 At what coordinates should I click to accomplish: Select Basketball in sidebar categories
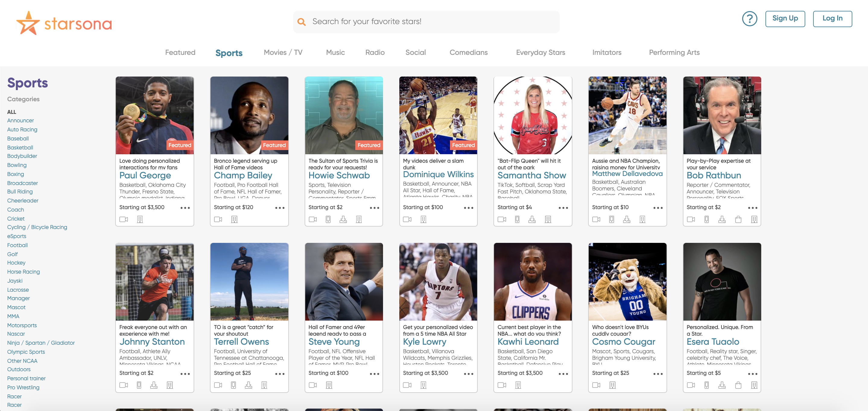click(20, 147)
